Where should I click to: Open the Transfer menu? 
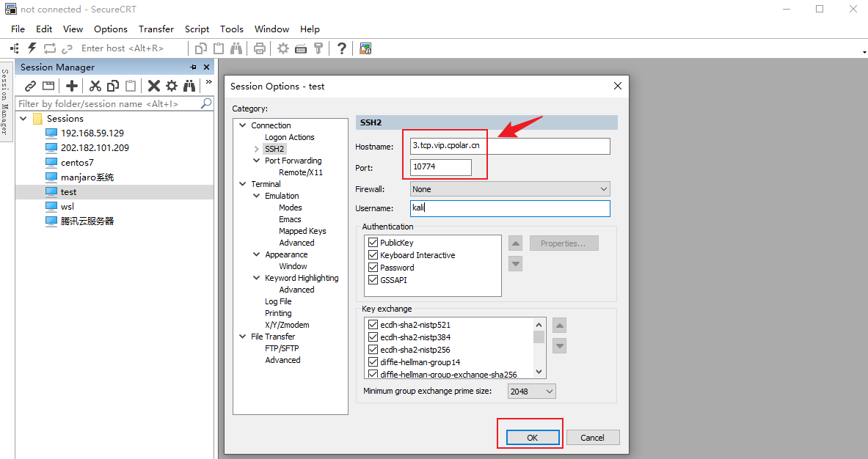click(x=156, y=29)
